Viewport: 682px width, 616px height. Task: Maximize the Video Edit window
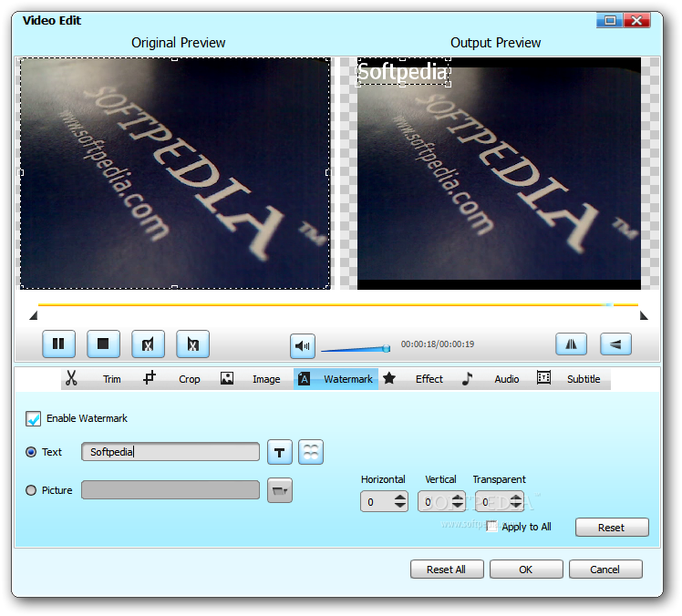(x=610, y=20)
